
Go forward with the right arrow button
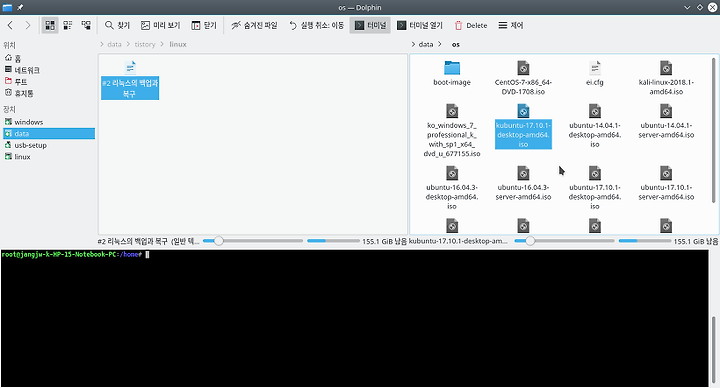pyautogui.click(x=28, y=25)
